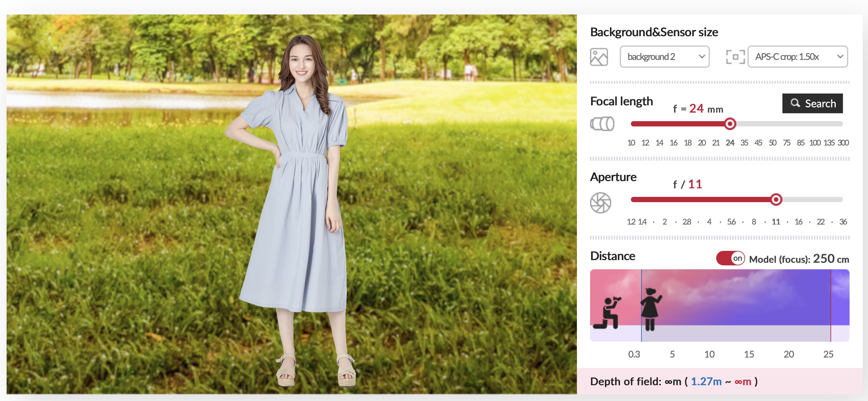Click the blue near-focus limit line
Image resolution: width=868 pixels, height=401 pixels.
[641, 305]
